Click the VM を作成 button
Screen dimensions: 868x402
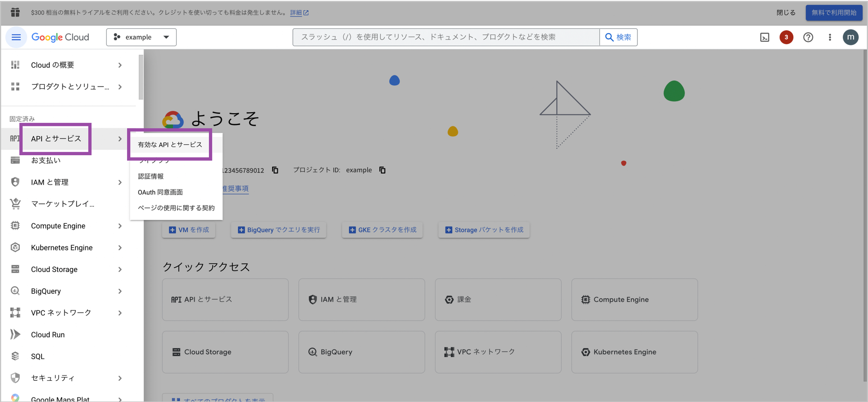click(189, 230)
